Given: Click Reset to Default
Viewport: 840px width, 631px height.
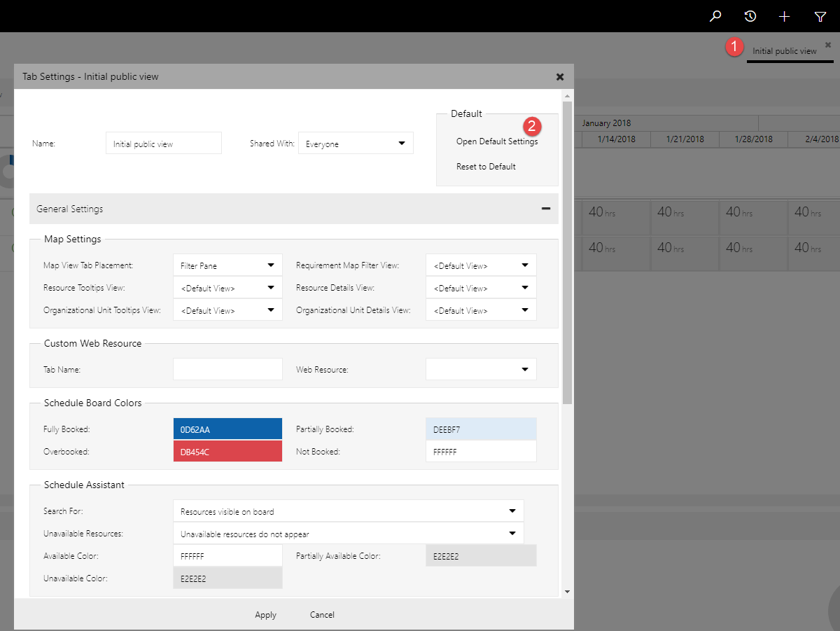Looking at the screenshot, I should 486,166.
